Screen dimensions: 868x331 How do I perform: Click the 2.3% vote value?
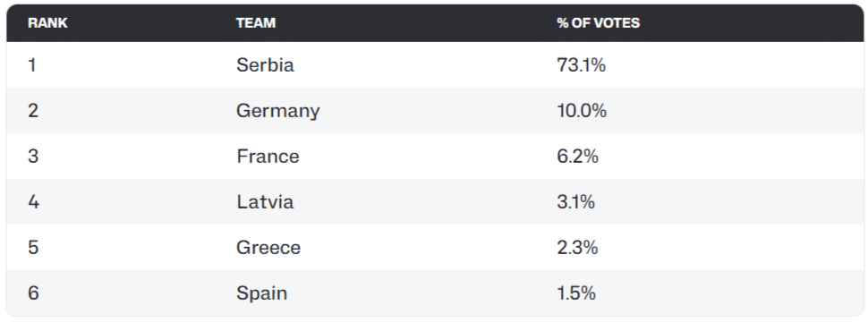pos(577,248)
